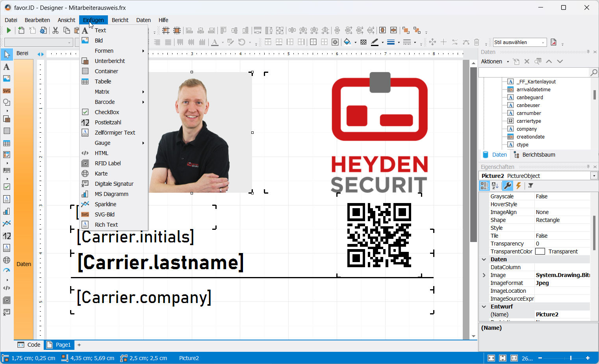Select the SVG-Bild tool in the left toolbar
This screenshot has width=599, height=364.
click(x=6, y=91)
